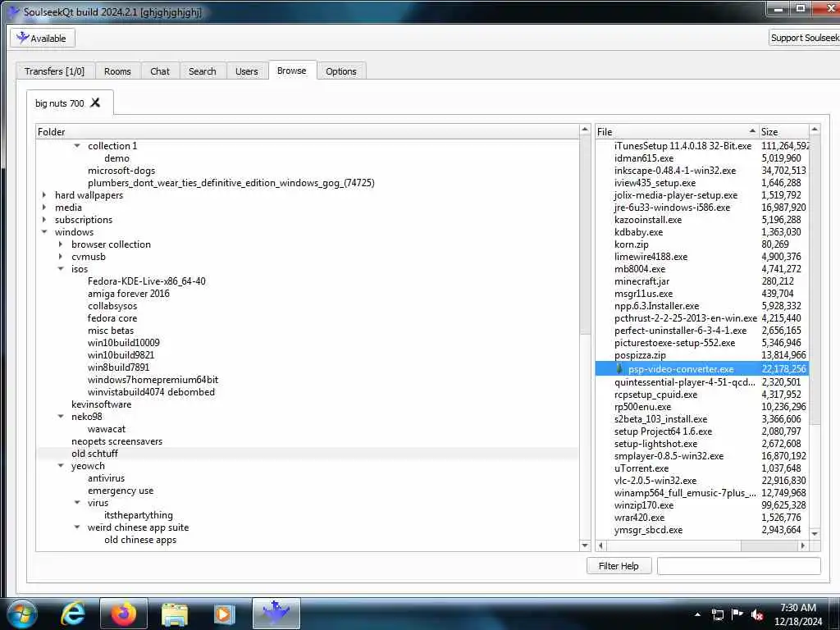Switch to the Search tab

pyautogui.click(x=202, y=71)
